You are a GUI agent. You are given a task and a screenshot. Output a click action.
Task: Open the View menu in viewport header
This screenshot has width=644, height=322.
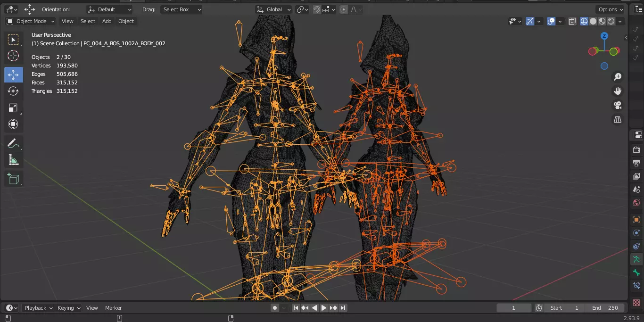(x=67, y=21)
